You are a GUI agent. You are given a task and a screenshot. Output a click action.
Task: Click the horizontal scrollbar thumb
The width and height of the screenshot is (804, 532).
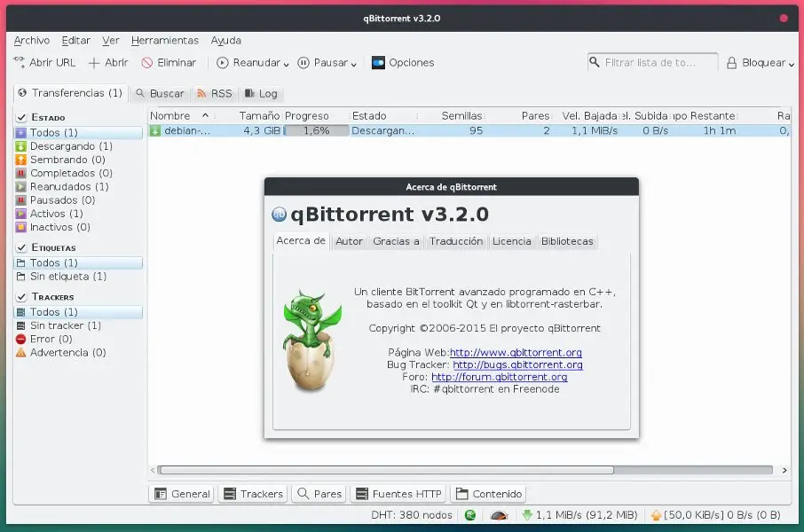pyautogui.click(x=386, y=470)
